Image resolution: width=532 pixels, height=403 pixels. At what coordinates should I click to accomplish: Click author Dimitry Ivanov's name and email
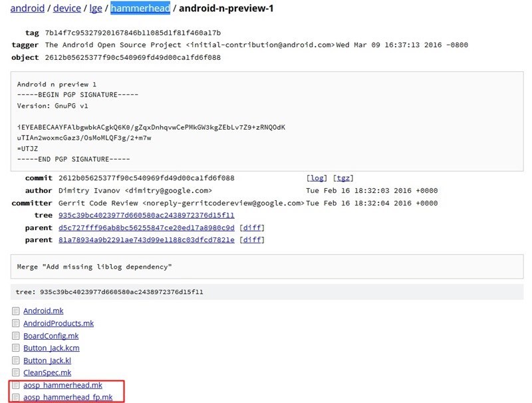pyautogui.click(x=135, y=191)
